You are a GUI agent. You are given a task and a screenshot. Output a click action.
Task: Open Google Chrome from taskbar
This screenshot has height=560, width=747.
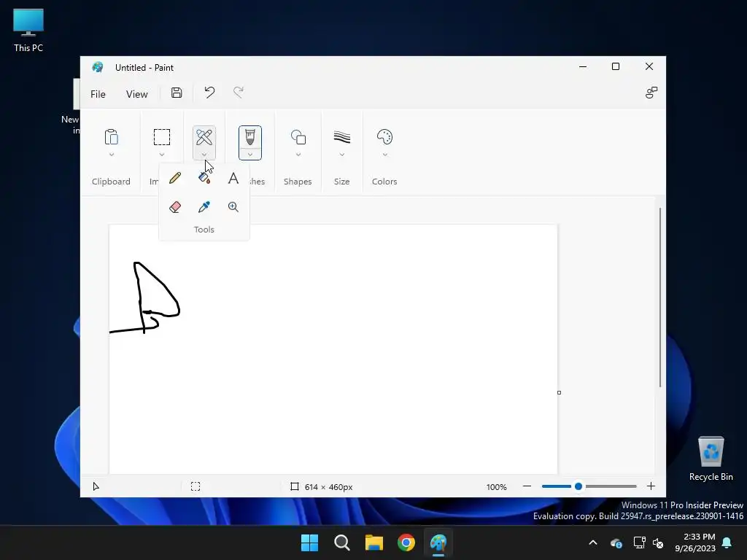point(406,542)
